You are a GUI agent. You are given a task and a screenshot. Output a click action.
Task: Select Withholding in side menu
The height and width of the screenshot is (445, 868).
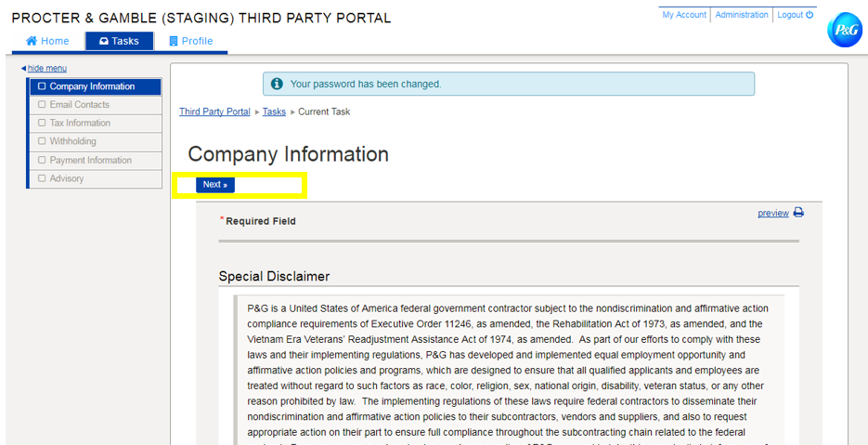coord(96,141)
